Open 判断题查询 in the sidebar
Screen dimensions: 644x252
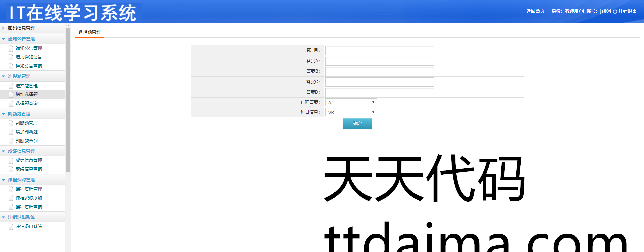[x=27, y=141]
